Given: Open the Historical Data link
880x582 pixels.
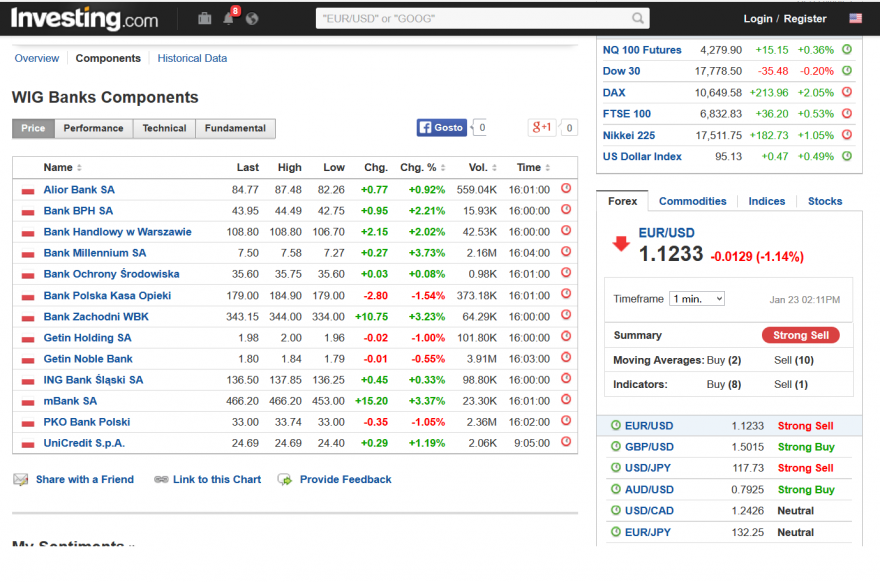Looking at the screenshot, I should click(x=192, y=58).
